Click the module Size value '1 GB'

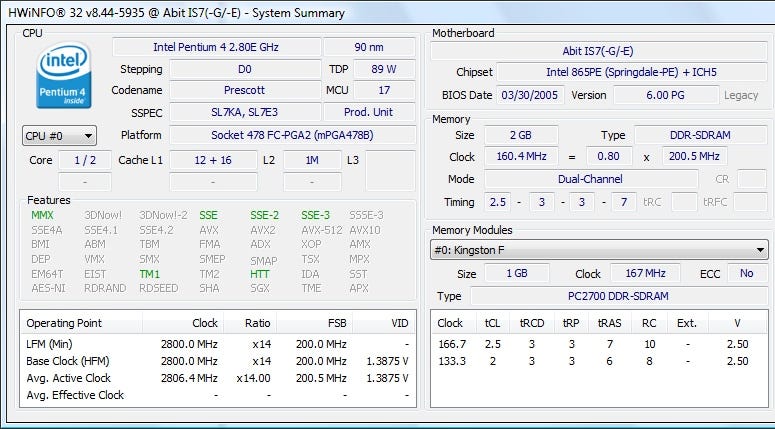tap(517, 273)
